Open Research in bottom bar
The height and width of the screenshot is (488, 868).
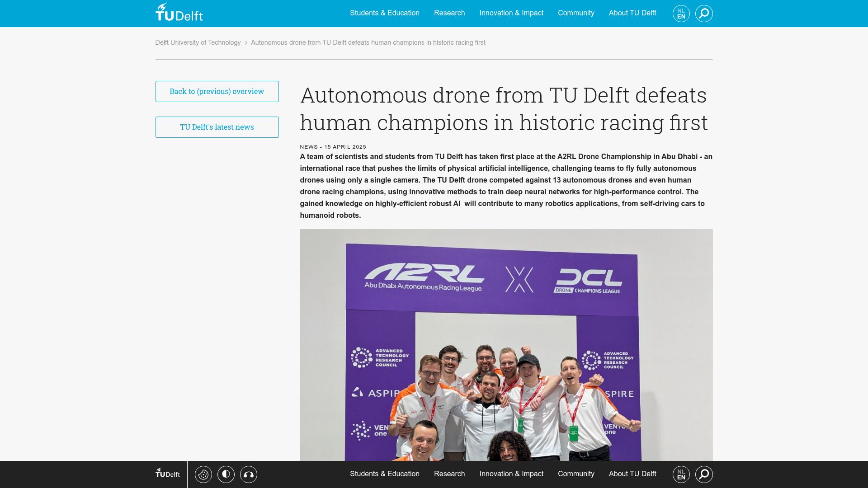click(x=449, y=474)
